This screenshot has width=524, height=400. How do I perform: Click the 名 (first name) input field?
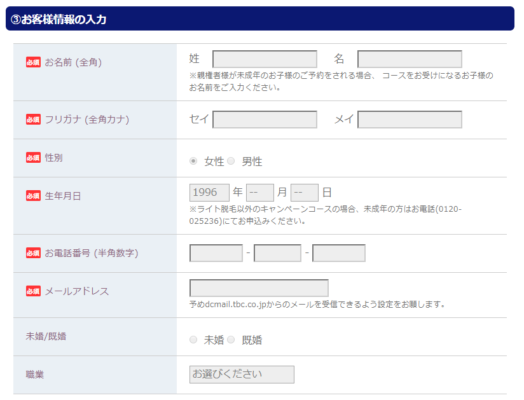click(410, 59)
